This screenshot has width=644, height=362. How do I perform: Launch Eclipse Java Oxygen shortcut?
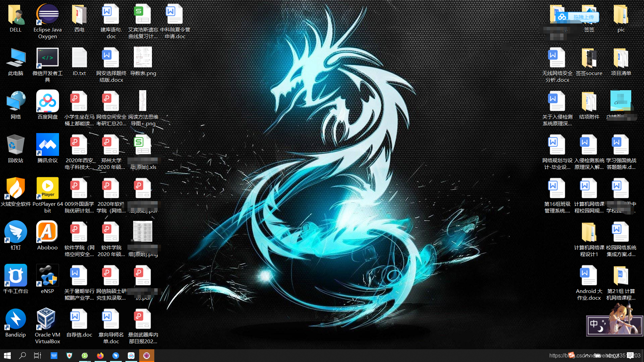47,21
